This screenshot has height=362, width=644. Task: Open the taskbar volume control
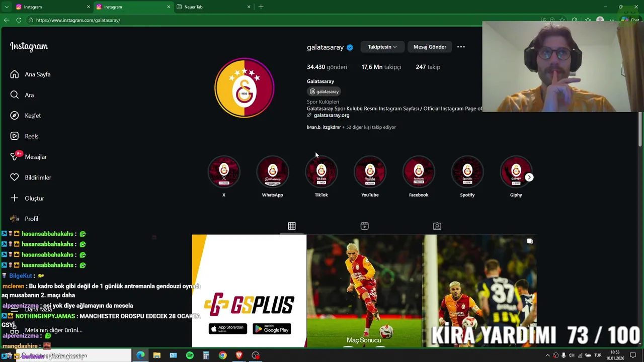[571, 355]
